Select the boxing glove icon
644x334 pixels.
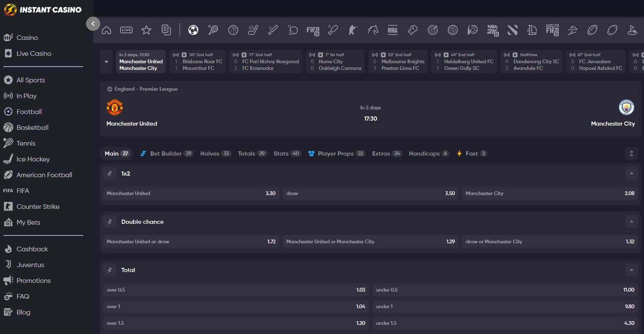413,30
